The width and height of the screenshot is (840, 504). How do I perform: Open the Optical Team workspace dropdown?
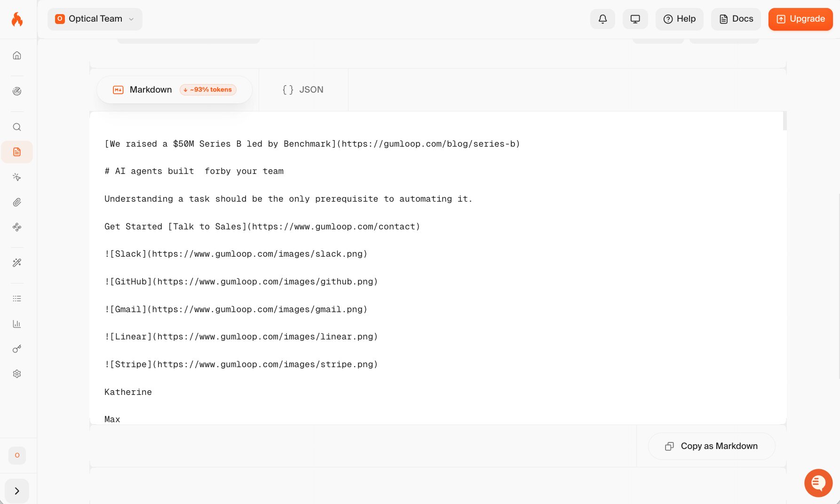tap(95, 19)
